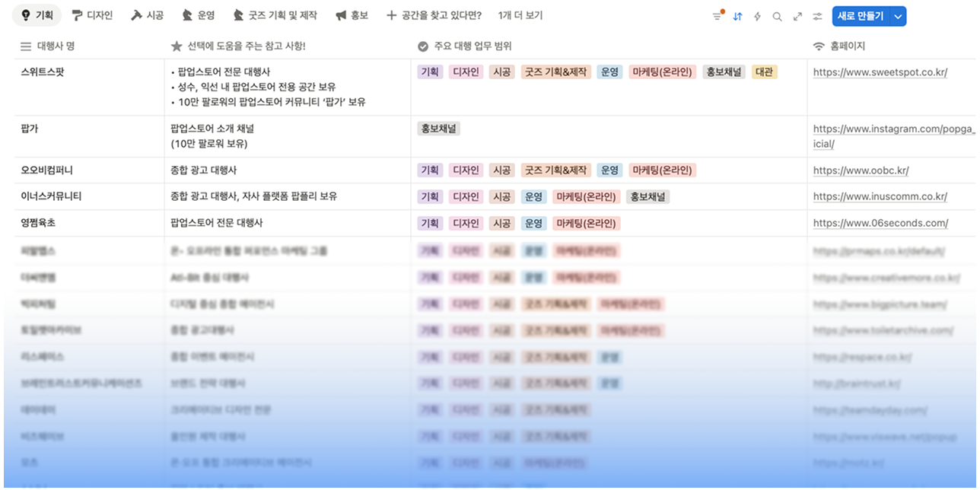Click the 대관 tag in the 스위트스팟 row
Screen dimensions: 980x490
point(765,72)
